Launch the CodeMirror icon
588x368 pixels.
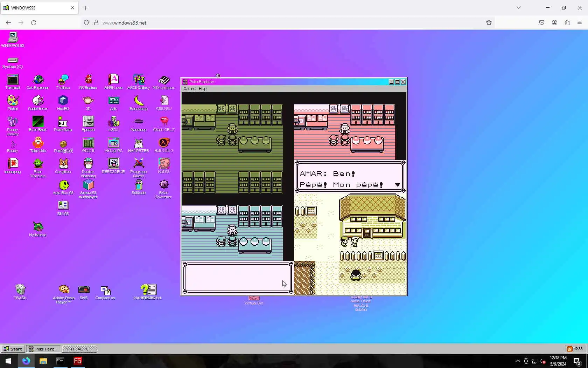[38, 103]
